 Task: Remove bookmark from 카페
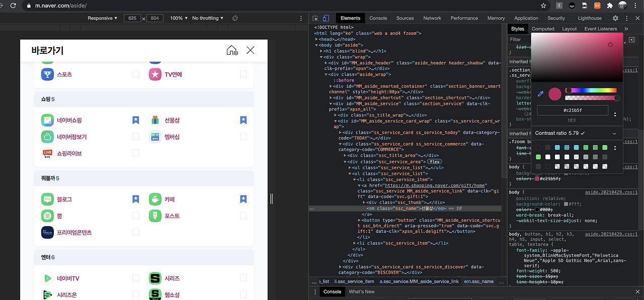[x=244, y=199]
